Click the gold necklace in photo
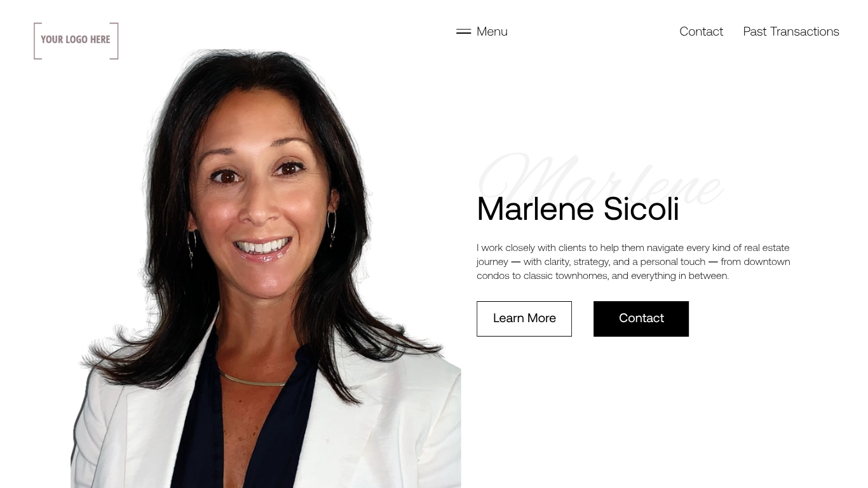The image size is (868, 488). tap(253, 380)
